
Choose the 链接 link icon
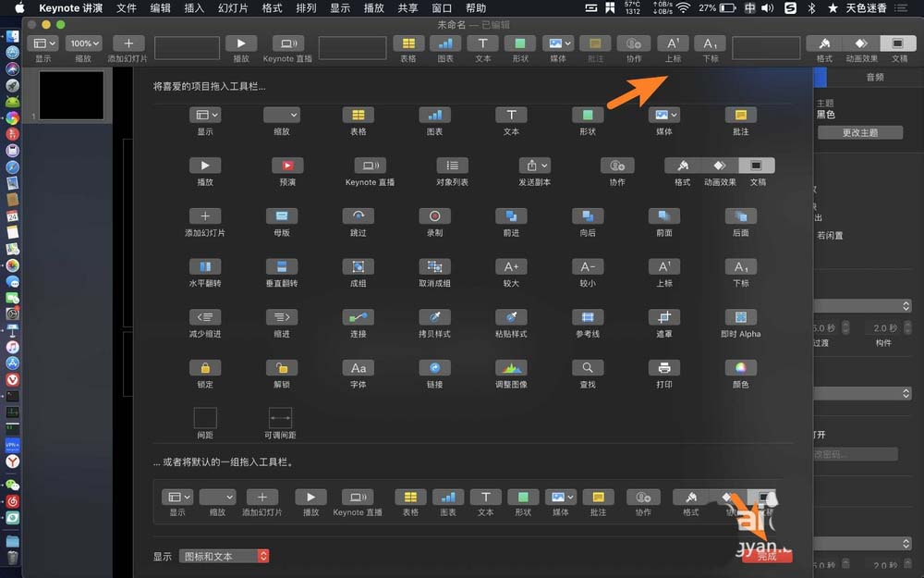click(434, 368)
